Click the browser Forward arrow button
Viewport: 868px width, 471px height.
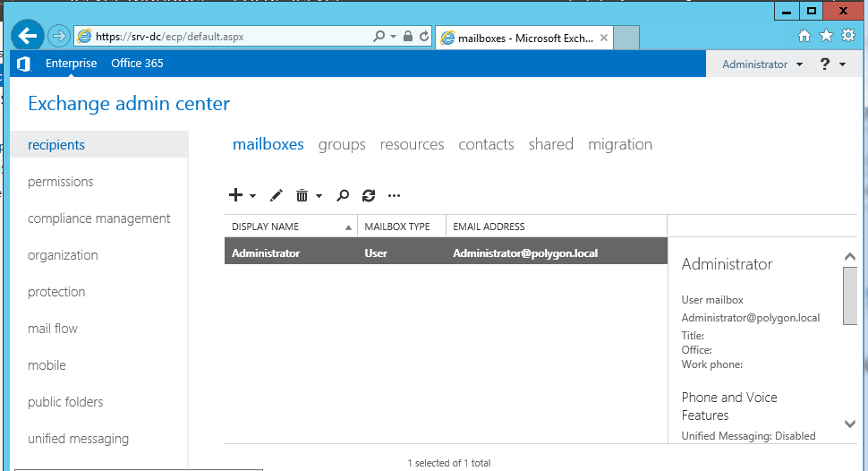click(x=58, y=37)
